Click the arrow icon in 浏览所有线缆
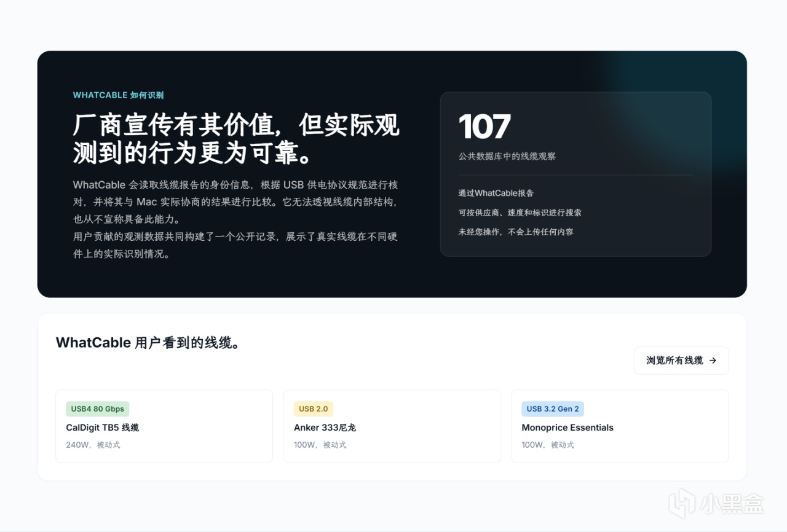Screen dimensions: 787x532 (713, 361)
